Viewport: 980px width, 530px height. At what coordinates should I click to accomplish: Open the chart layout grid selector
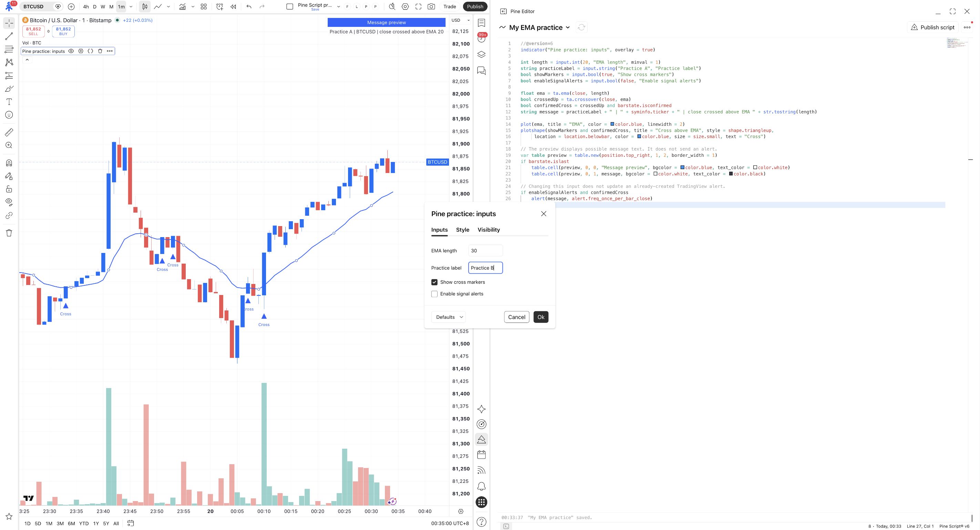(204, 7)
